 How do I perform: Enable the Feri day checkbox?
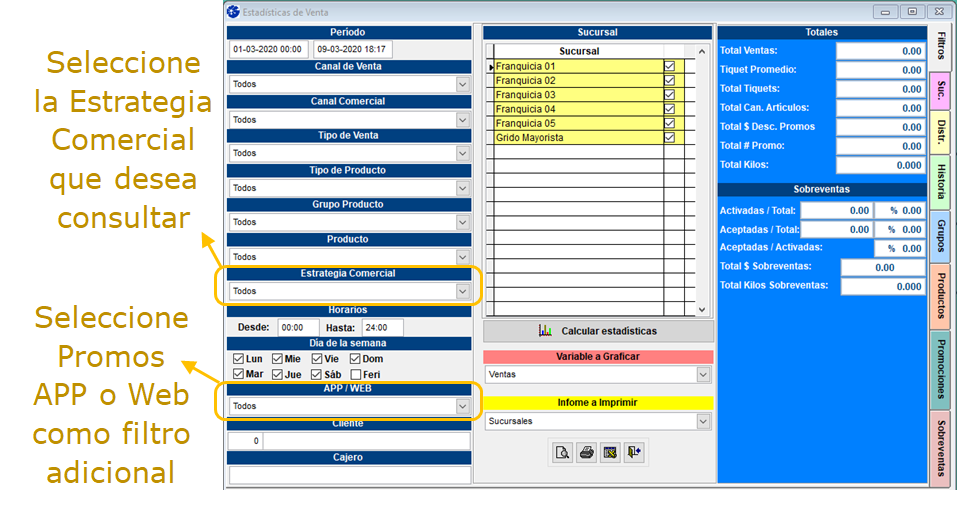coord(357,375)
